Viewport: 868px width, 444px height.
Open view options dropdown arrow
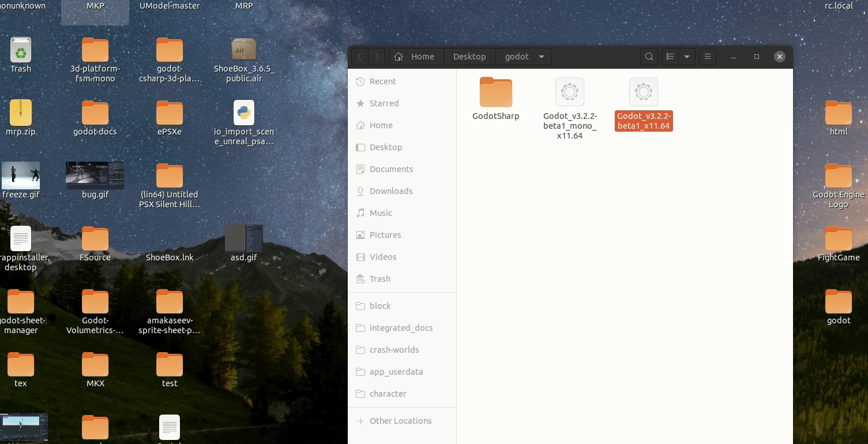[686, 57]
